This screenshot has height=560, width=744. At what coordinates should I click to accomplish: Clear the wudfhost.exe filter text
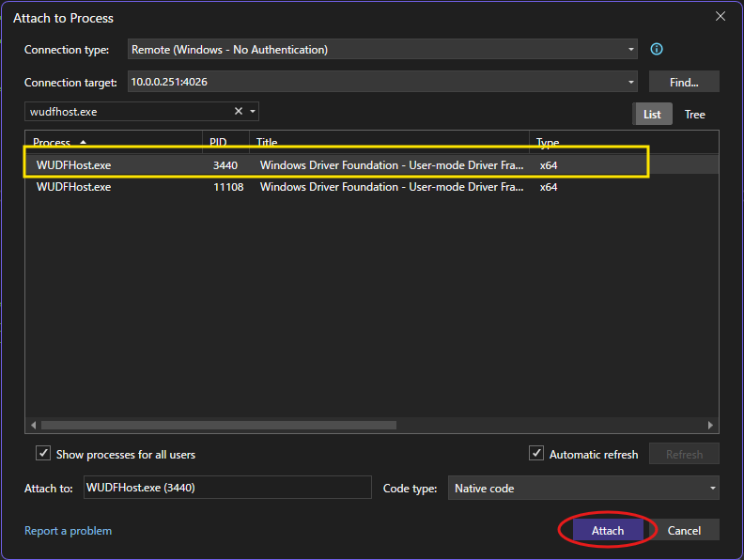pyautogui.click(x=239, y=112)
